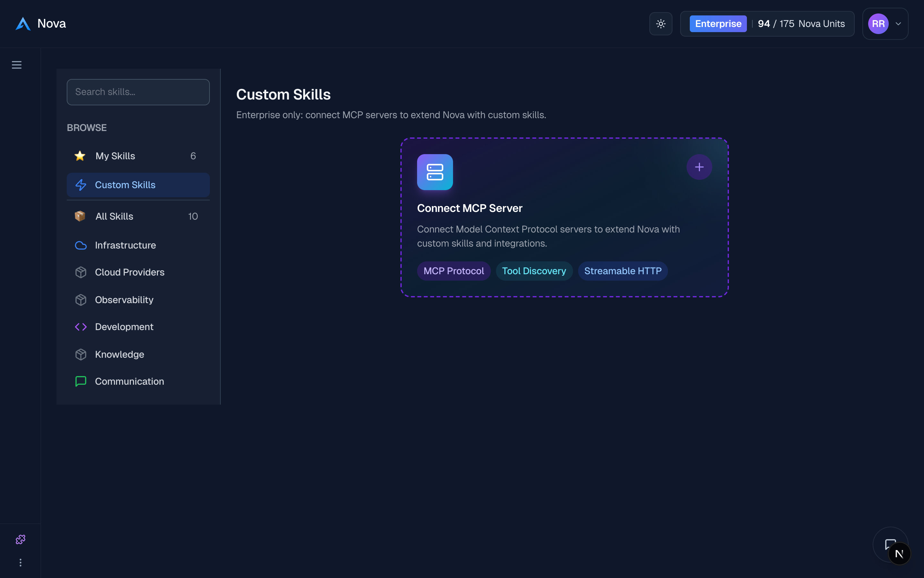Screen dimensions: 924x578
Task: Select My Skills in the browse list
Action: pos(138,156)
